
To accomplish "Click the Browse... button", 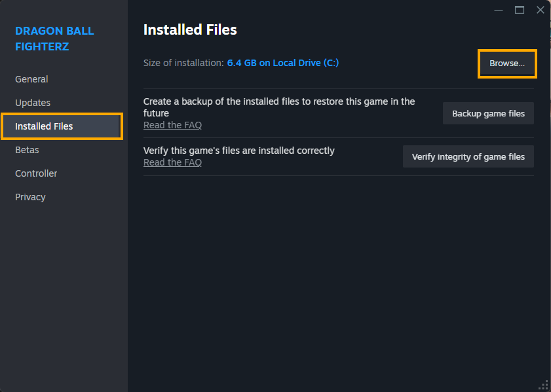I will coord(507,63).
